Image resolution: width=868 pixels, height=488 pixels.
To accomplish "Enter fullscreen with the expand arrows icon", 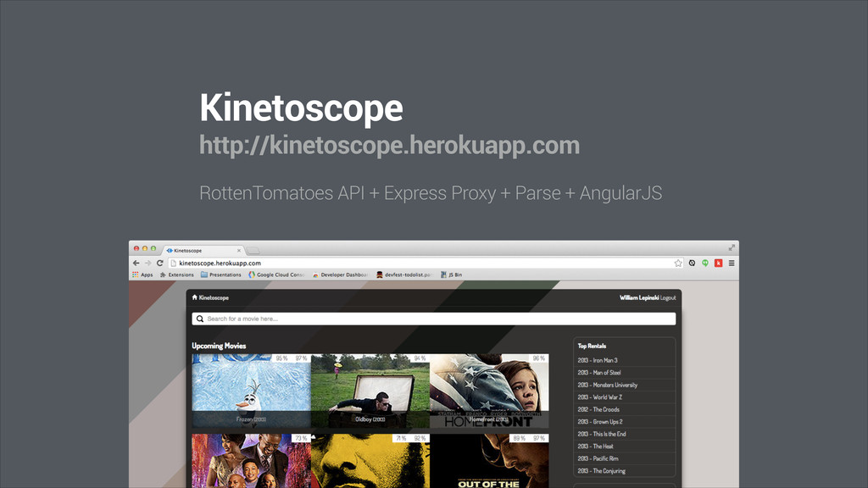I will 732,248.
